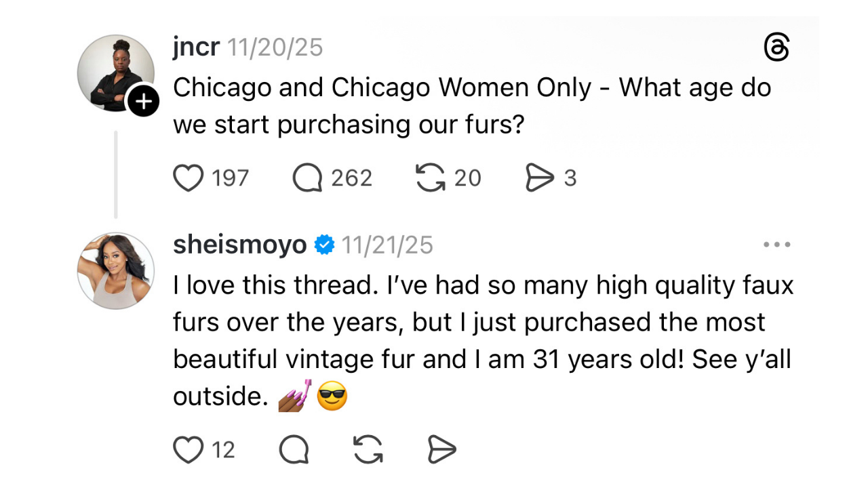Viewport: 868px width, 488px height.
Task: Click the jncr username
Action: tap(196, 47)
